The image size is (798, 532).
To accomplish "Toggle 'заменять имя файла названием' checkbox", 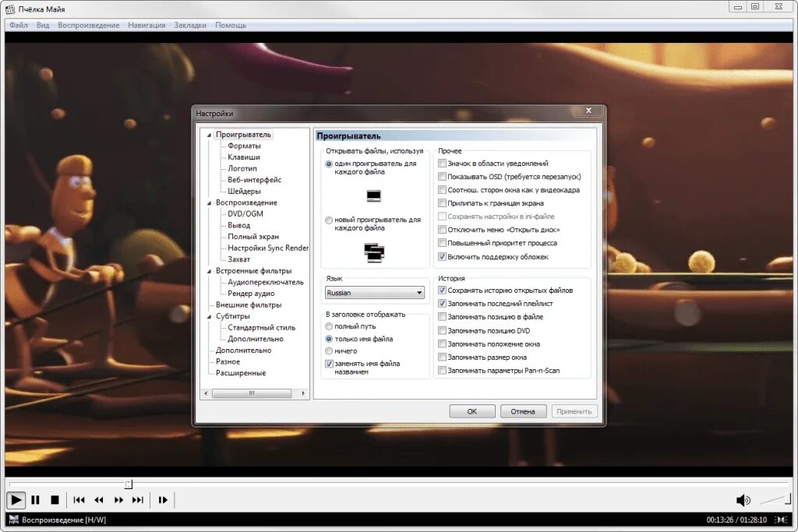I will [329, 364].
